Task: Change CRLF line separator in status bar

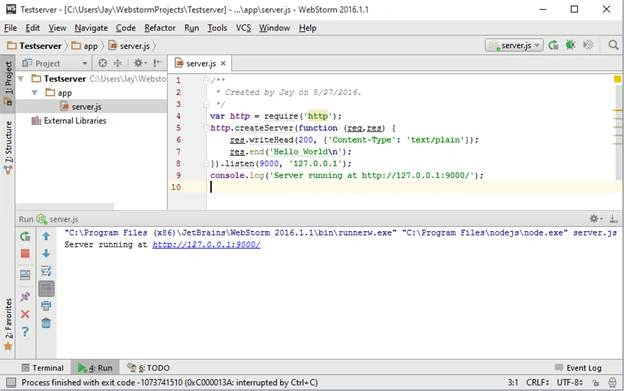Action: 538,382
